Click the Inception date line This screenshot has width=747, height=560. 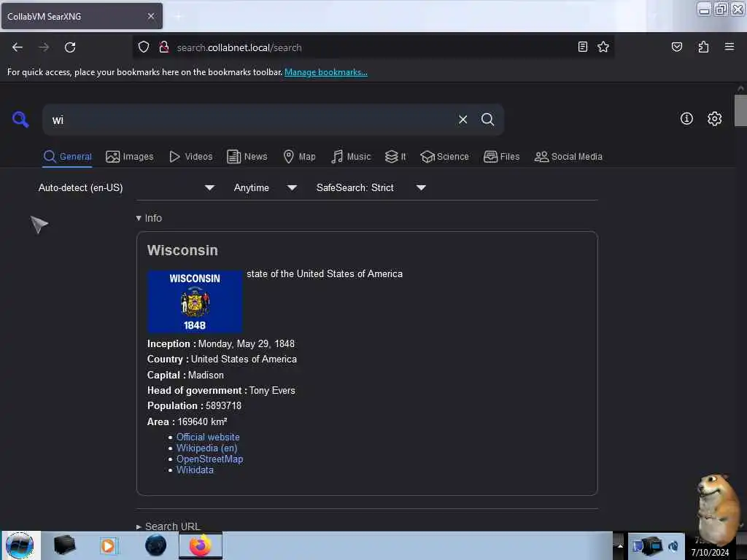click(x=220, y=344)
